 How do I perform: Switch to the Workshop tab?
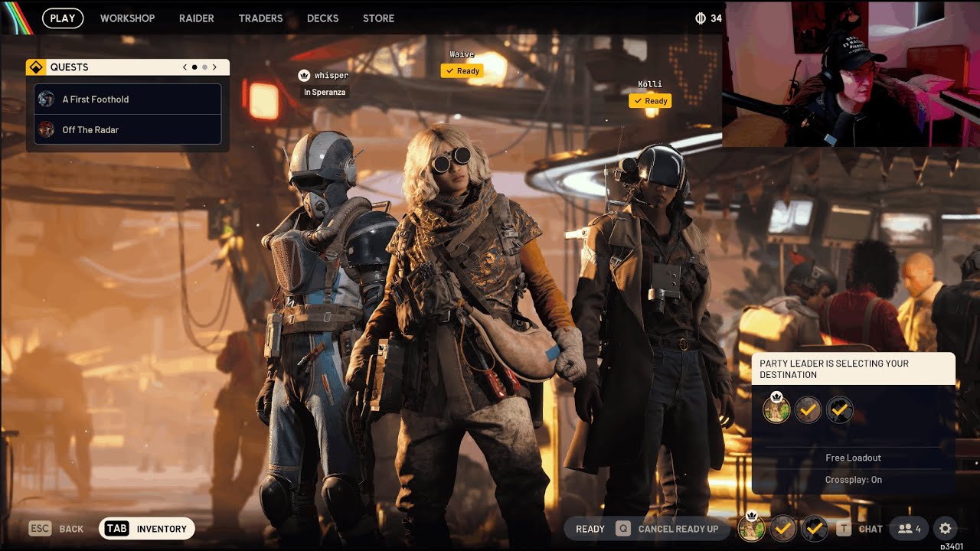[127, 18]
